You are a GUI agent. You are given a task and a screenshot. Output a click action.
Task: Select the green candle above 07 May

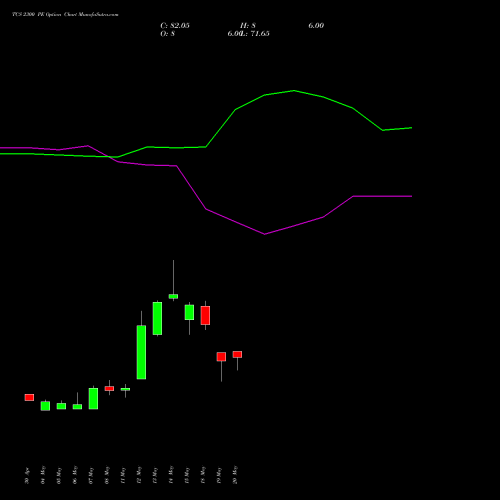click(x=93, y=398)
